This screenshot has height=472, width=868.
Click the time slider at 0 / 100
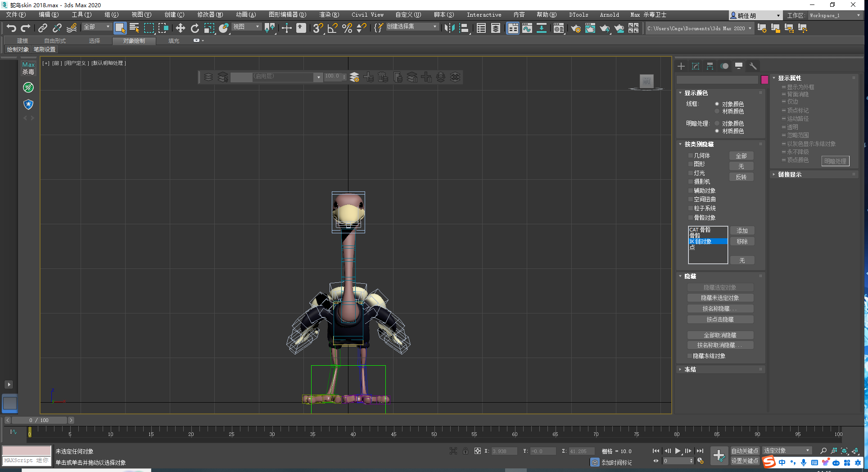[39, 420]
